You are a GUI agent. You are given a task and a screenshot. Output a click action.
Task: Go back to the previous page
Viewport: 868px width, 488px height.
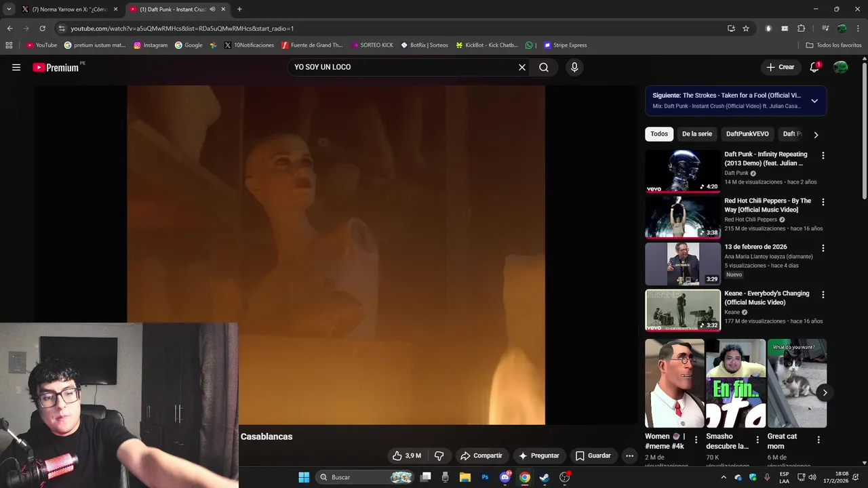[x=9, y=28]
